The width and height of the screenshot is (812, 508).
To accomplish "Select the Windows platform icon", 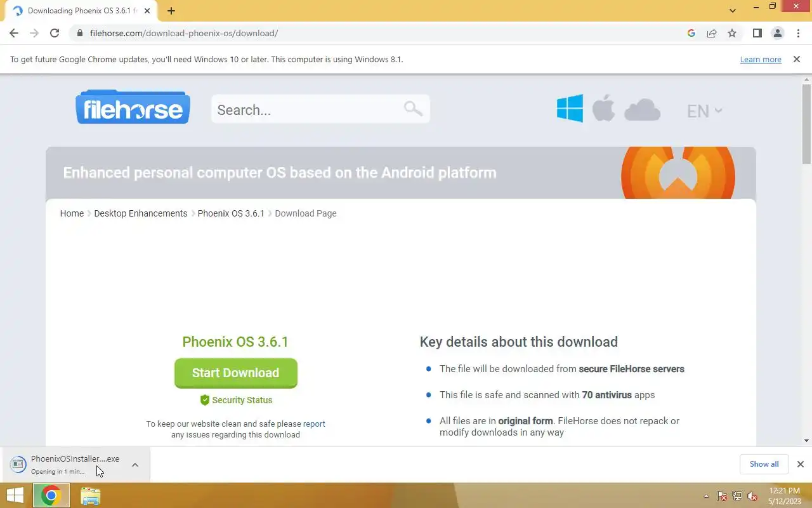I will 570,109.
